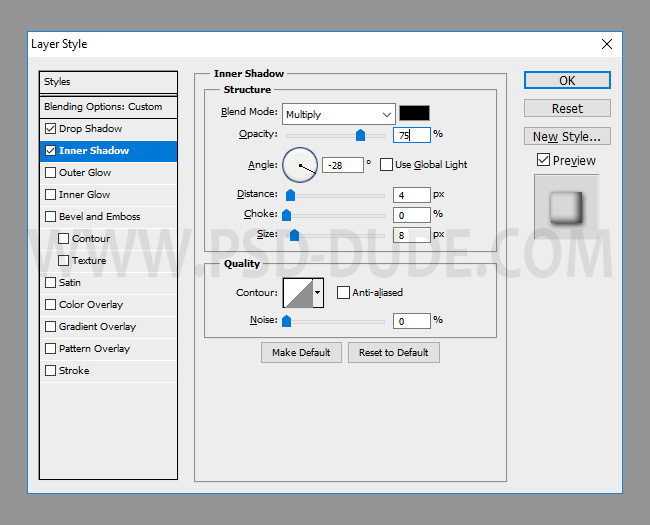Image resolution: width=650 pixels, height=525 pixels.
Task: Toggle the Preview checkbox
Action: (x=543, y=160)
